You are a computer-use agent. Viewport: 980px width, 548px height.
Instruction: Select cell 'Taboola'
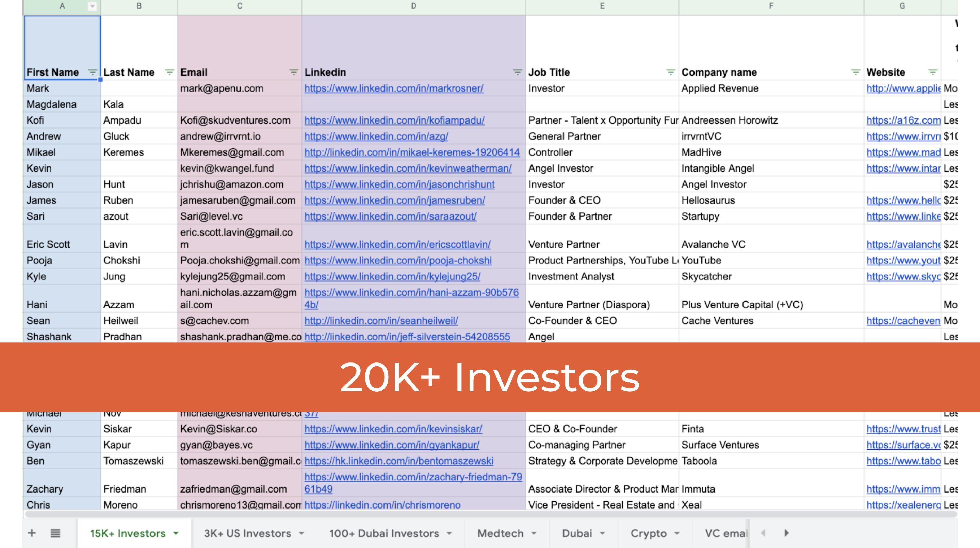tap(771, 461)
